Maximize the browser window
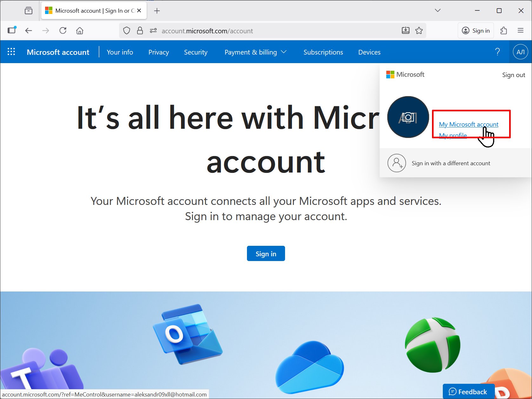 click(x=499, y=10)
